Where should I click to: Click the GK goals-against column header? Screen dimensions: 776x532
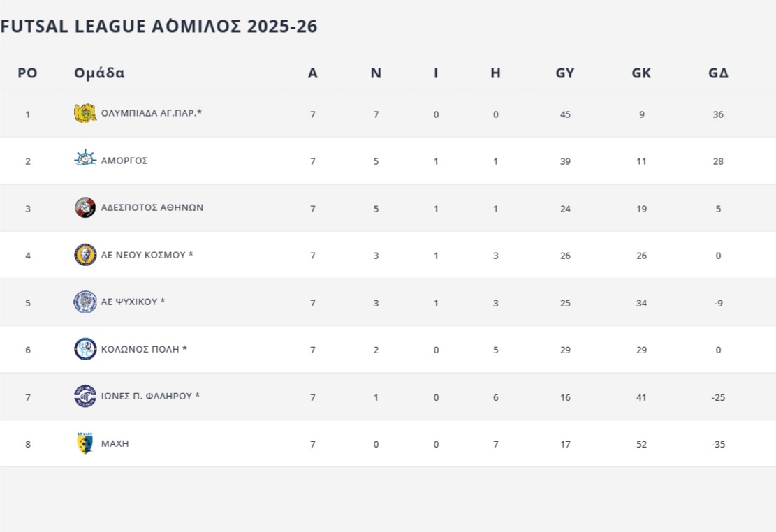click(641, 73)
